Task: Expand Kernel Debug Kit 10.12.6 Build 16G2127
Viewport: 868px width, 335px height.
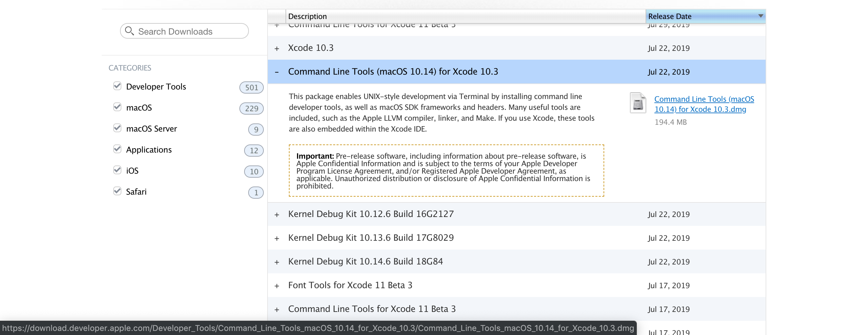Action: click(277, 215)
